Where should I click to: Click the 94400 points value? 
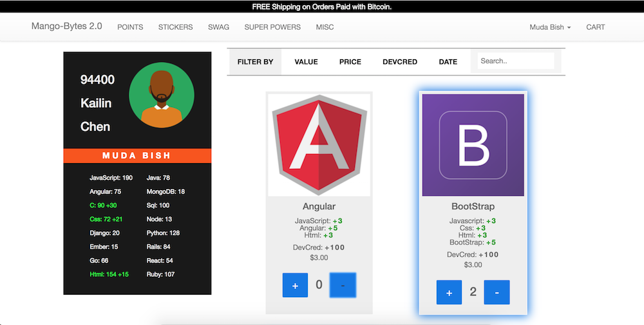[x=97, y=79]
